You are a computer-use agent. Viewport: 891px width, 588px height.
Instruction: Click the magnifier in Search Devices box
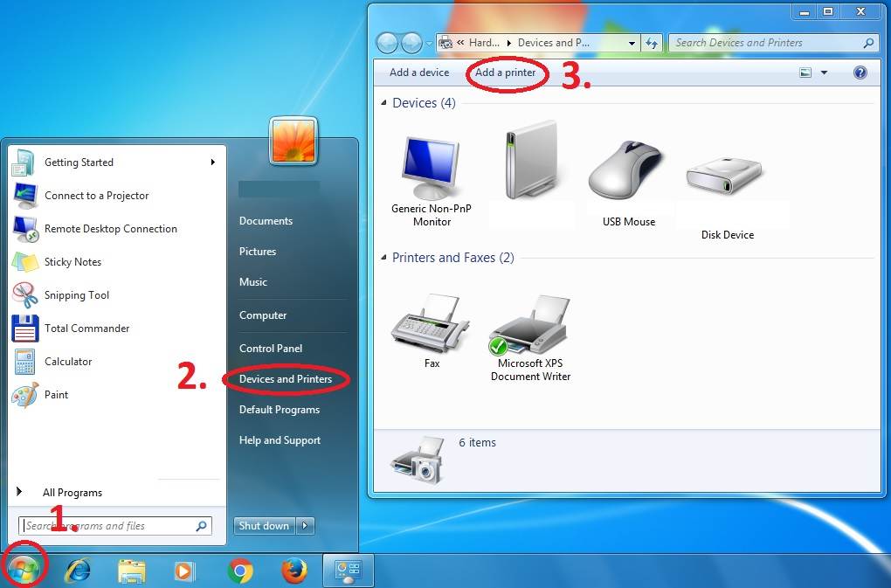pyautogui.click(x=867, y=43)
